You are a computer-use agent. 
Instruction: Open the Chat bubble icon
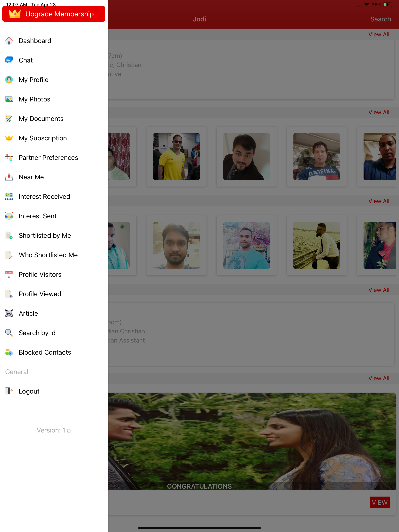(9, 60)
